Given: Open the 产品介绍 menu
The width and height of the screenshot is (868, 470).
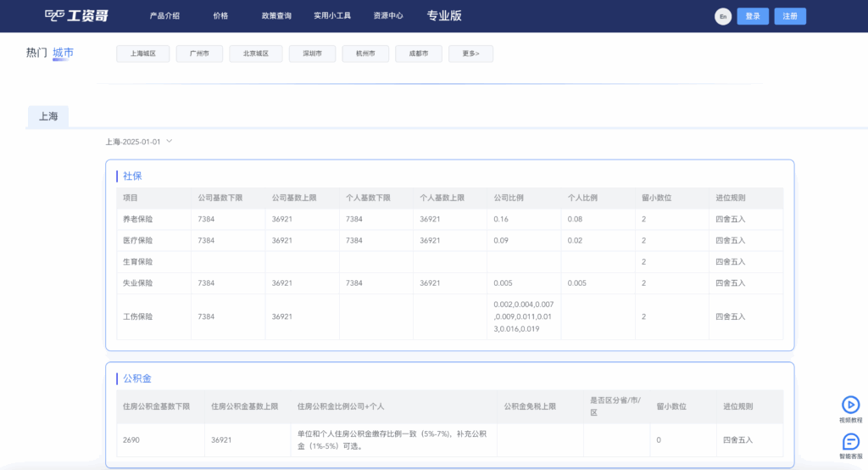Looking at the screenshot, I should (164, 15).
